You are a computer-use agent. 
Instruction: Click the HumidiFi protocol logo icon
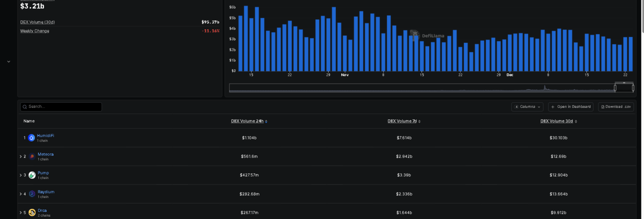(31, 138)
